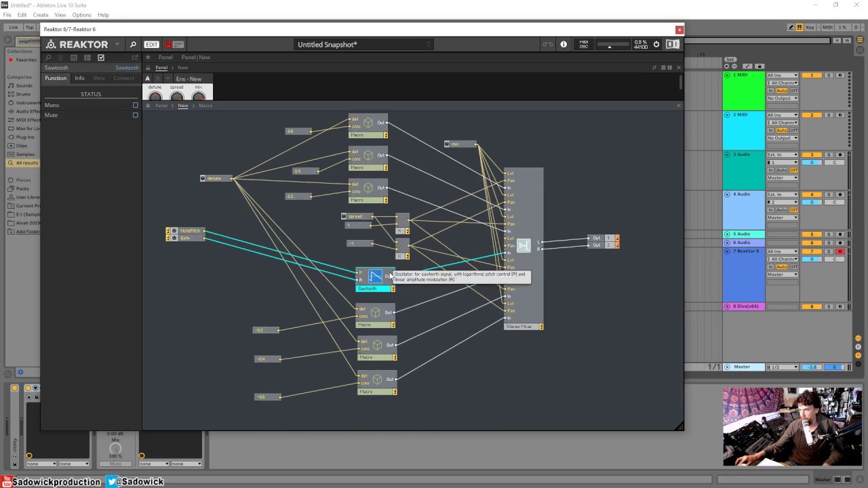Select the mix input port module
Screen dimensions: 868x488
[x=460, y=144]
